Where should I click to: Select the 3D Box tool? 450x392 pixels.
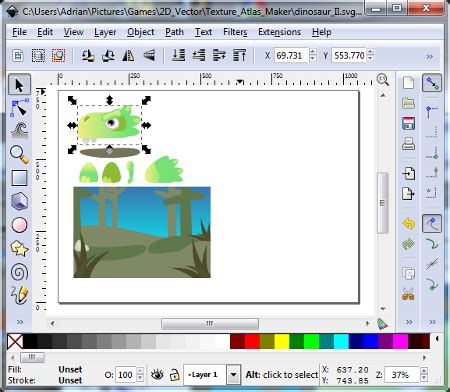(x=19, y=201)
